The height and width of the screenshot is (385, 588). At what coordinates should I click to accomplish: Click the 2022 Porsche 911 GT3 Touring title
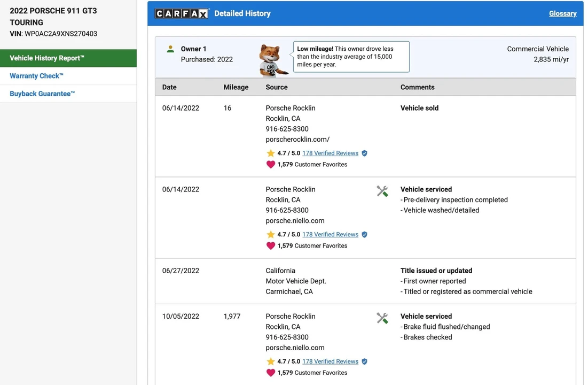click(x=53, y=17)
